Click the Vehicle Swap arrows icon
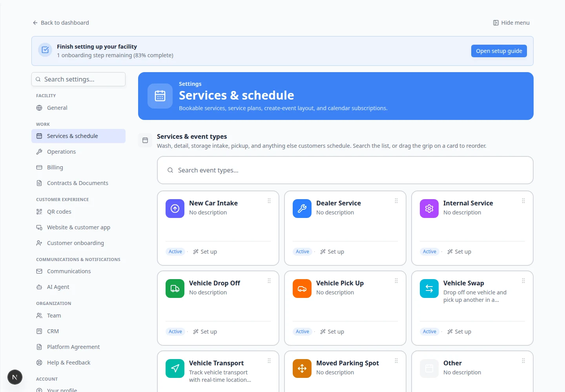Screen dimensions: 565x392 (429, 289)
